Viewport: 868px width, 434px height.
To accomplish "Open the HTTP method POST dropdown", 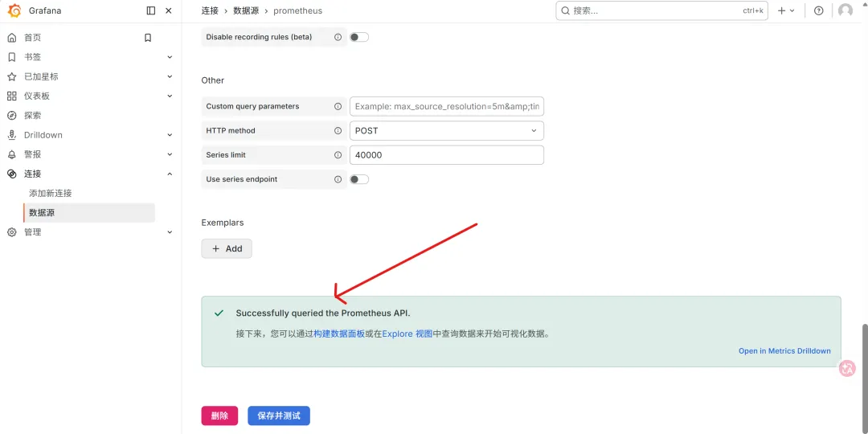I will 447,131.
